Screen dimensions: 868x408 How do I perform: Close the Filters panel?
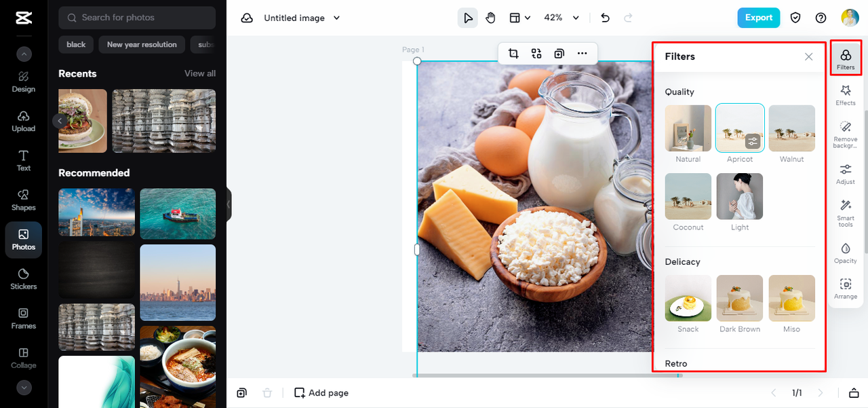pyautogui.click(x=808, y=57)
